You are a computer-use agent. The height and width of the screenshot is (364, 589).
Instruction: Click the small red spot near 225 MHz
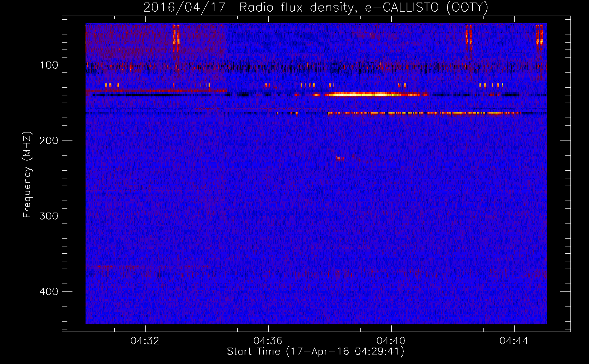click(x=340, y=158)
